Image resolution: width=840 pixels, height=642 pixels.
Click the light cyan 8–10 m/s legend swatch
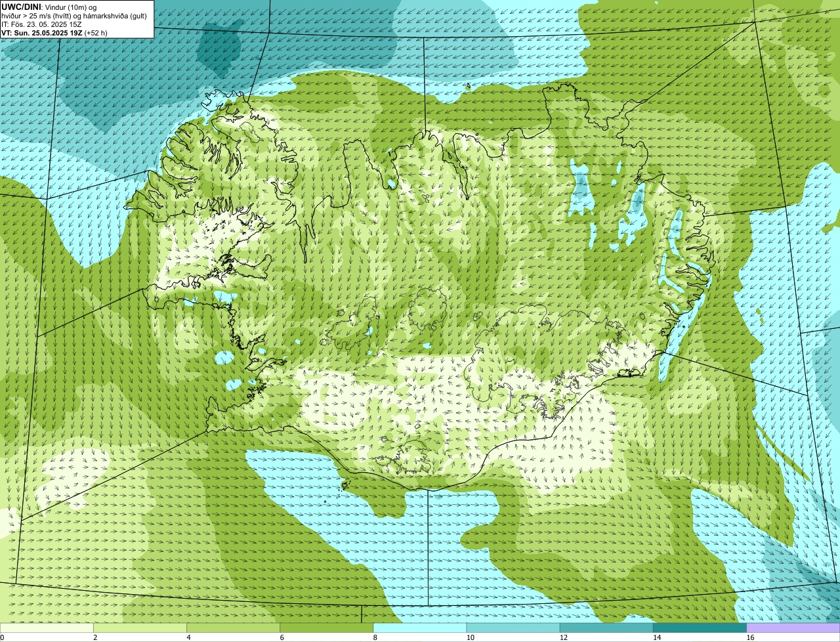pos(420,628)
